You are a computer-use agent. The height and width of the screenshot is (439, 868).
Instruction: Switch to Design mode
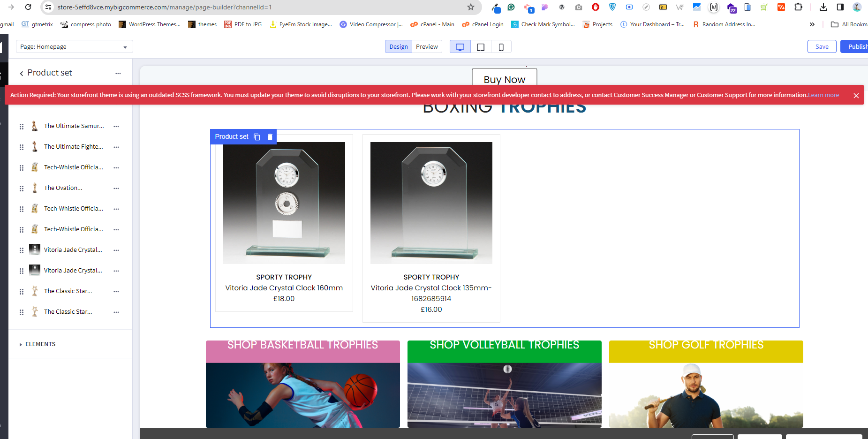click(x=399, y=47)
